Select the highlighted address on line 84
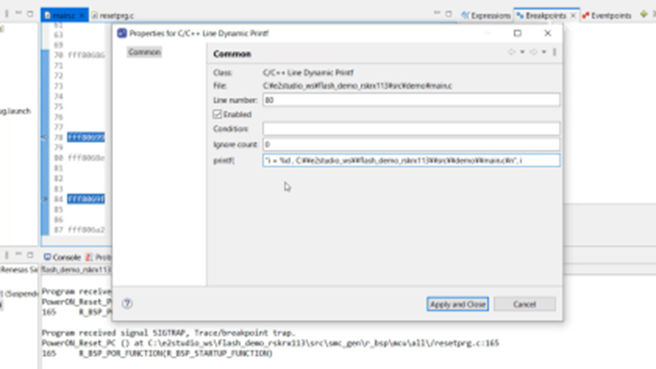Image resolution: width=656 pixels, height=369 pixels. tap(86, 199)
